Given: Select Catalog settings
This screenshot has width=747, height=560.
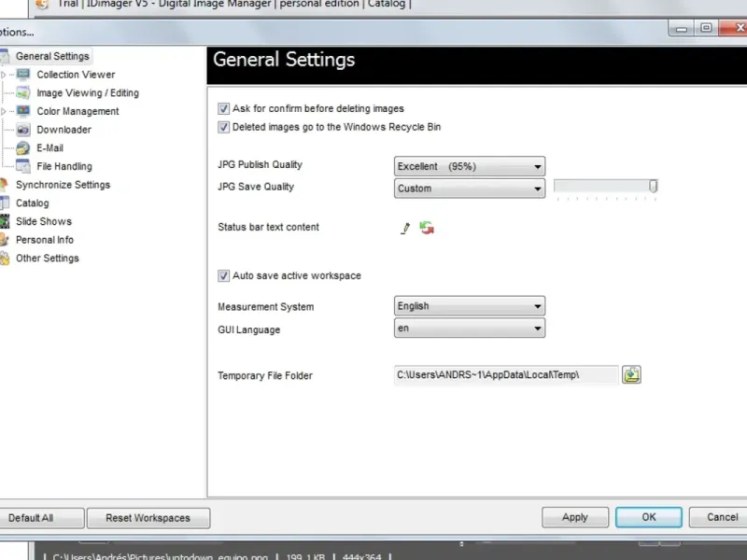Looking at the screenshot, I should click(x=33, y=203).
